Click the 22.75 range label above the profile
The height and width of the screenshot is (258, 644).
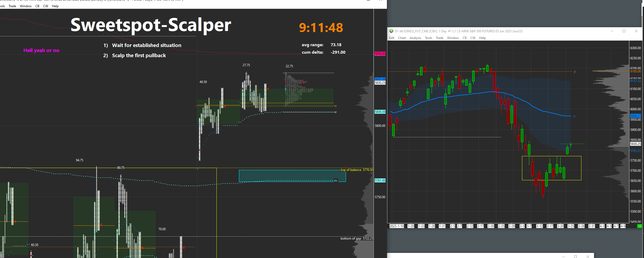pyautogui.click(x=289, y=66)
